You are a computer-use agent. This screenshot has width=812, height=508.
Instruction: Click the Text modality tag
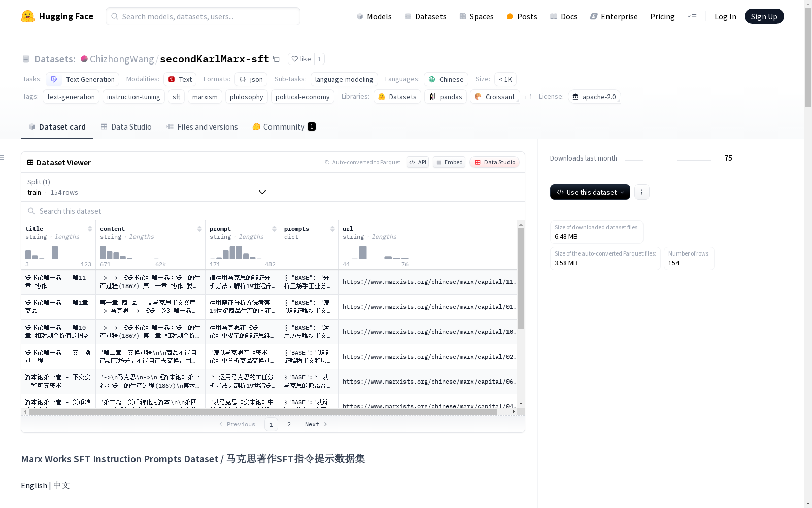point(180,79)
